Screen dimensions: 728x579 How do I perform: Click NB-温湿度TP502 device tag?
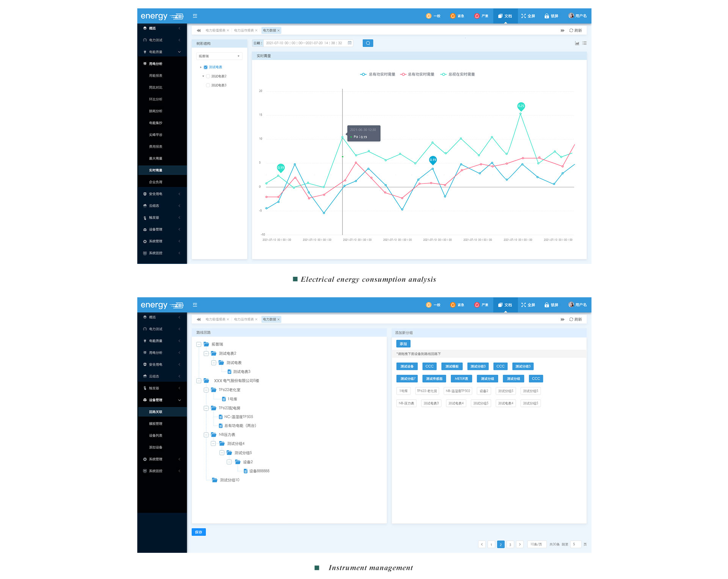[458, 391]
